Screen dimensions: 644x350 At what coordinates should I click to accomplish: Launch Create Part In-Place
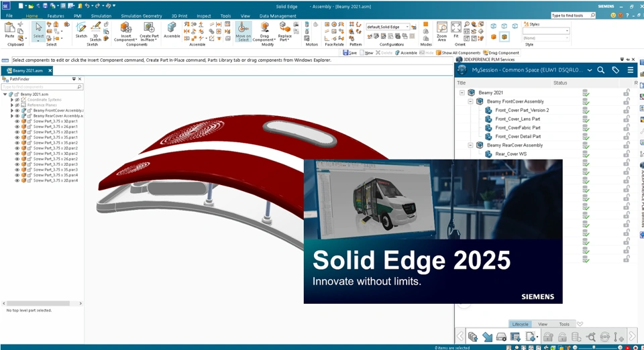pyautogui.click(x=149, y=32)
